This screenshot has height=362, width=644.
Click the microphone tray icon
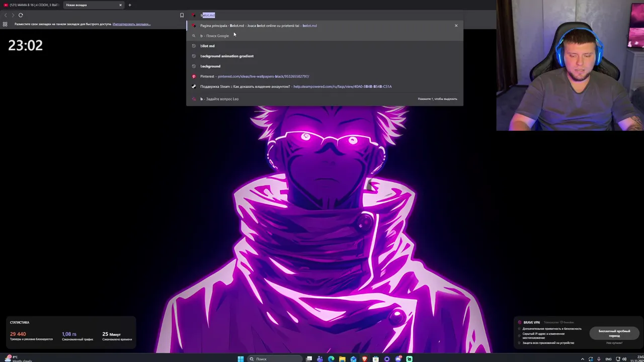point(599,359)
